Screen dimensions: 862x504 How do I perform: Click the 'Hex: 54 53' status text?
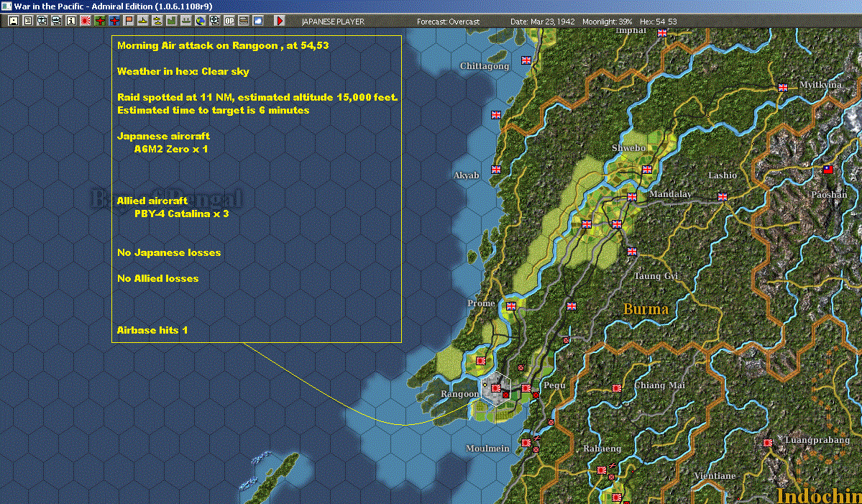click(x=659, y=22)
